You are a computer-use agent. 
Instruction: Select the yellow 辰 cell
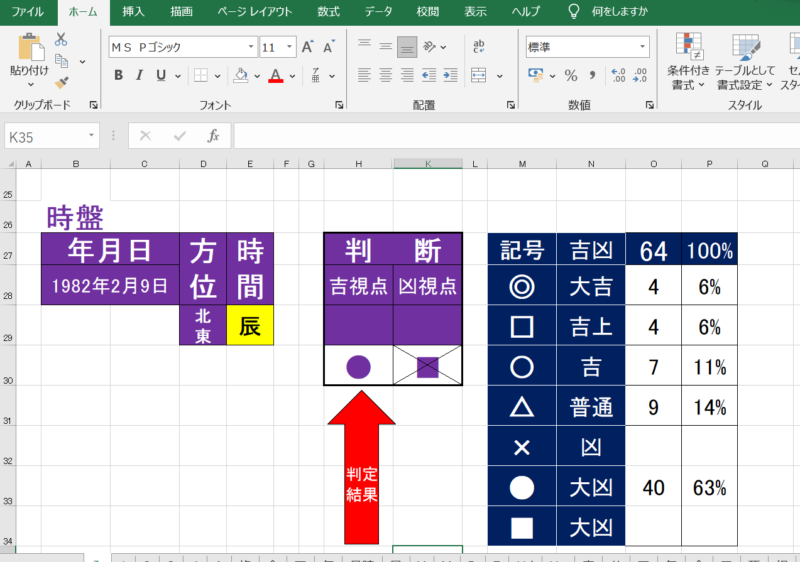point(250,324)
